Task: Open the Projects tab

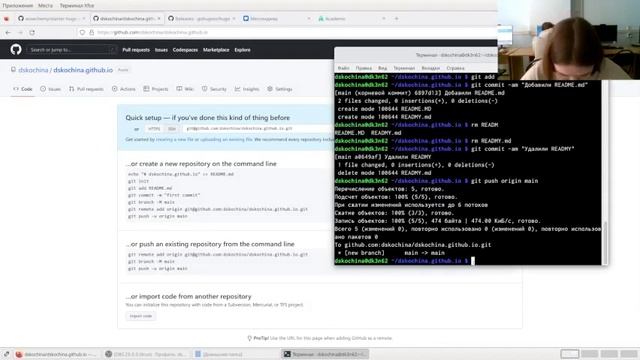Action: (x=156, y=89)
